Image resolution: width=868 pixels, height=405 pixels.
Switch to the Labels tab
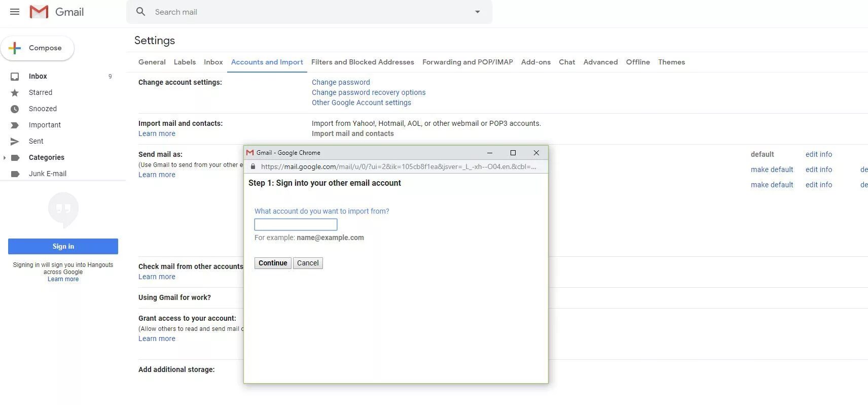[185, 62]
